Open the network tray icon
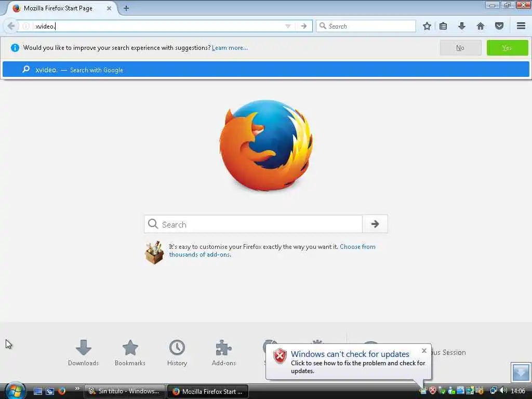The image size is (532, 399). pyautogui.click(x=494, y=391)
